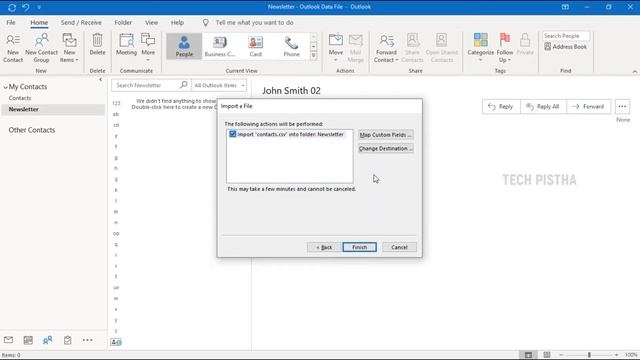
Task: Click the Mail Merge icon
Action: 356,48
